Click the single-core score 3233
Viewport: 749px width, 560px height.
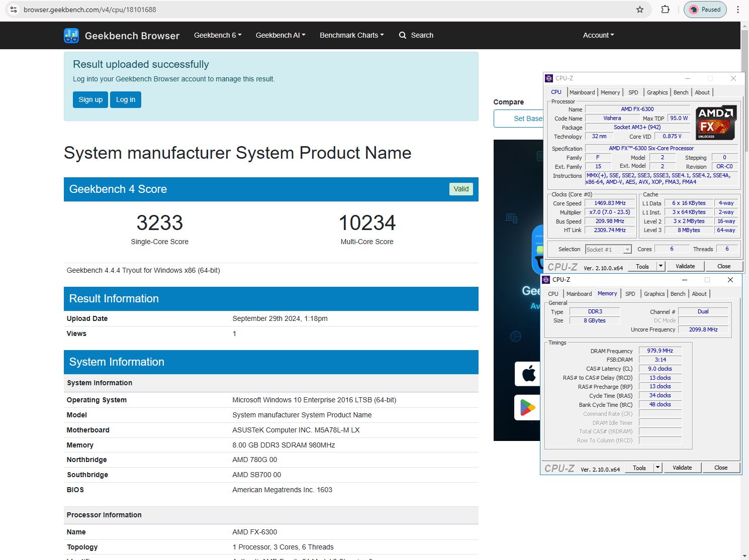point(160,223)
